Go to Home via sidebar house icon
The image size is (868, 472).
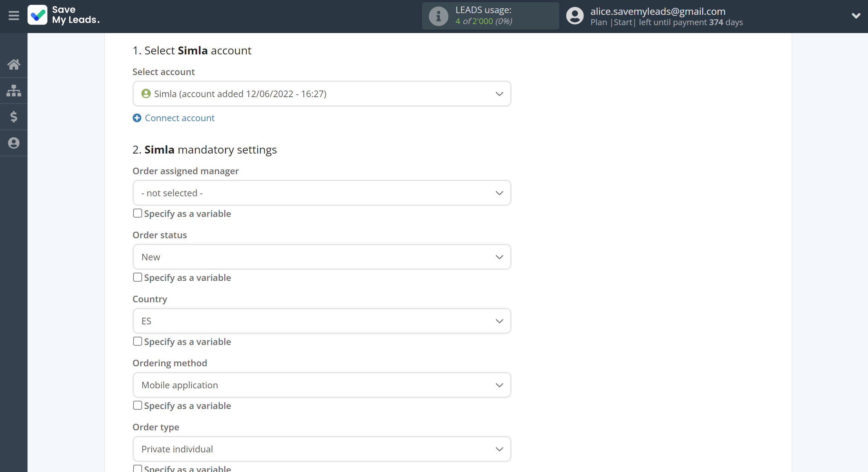[14, 64]
